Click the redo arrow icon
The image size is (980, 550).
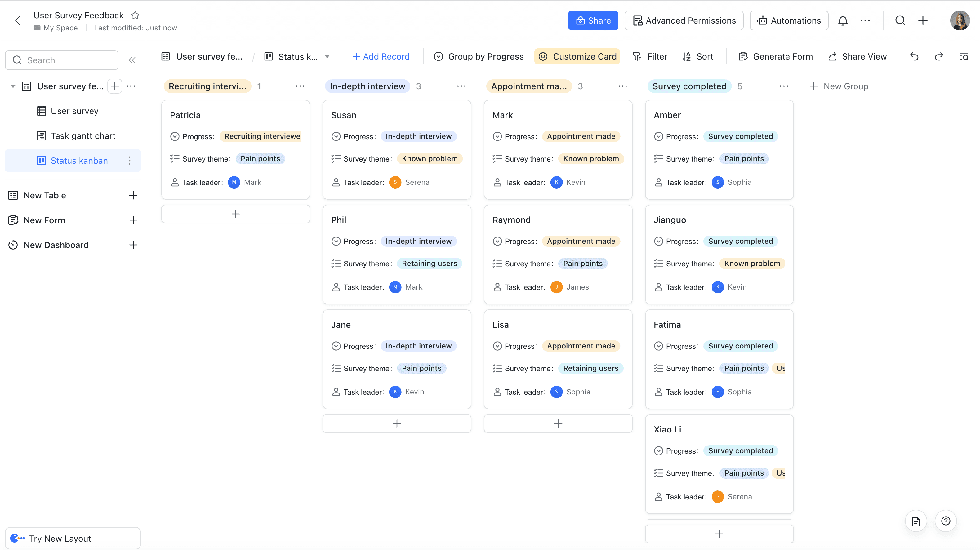[x=938, y=57]
